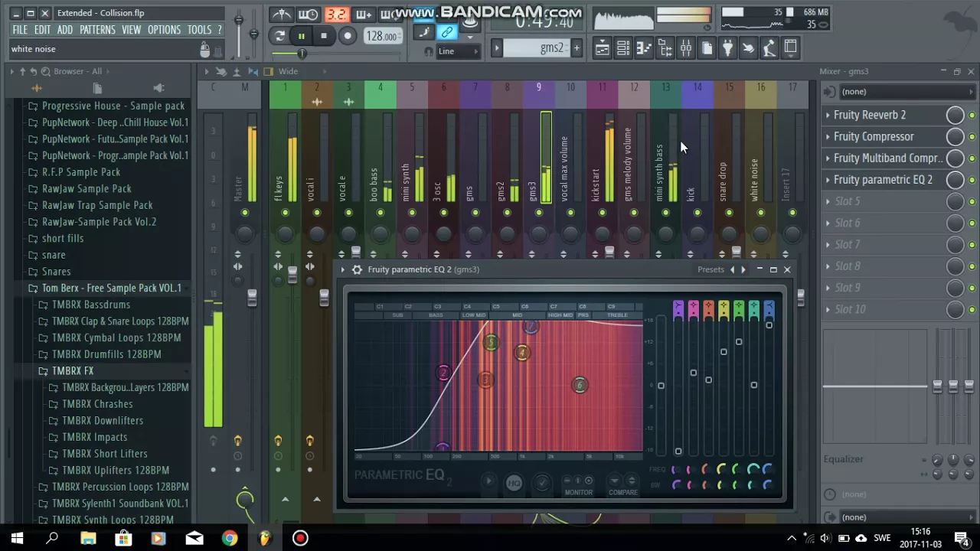Click the link/multilink chain icon
This screenshot has width=980, height=551.
[x=447, y=32]
